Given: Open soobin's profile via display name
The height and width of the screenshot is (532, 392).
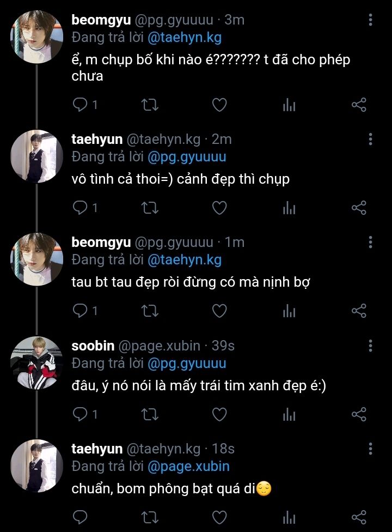Looking at the screenshot, I should [93, 346].
